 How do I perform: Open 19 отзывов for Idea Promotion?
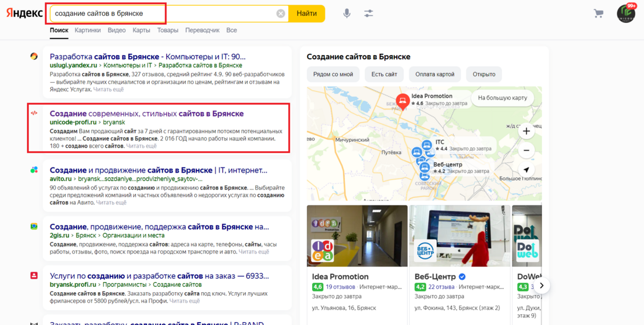[341, 287]
